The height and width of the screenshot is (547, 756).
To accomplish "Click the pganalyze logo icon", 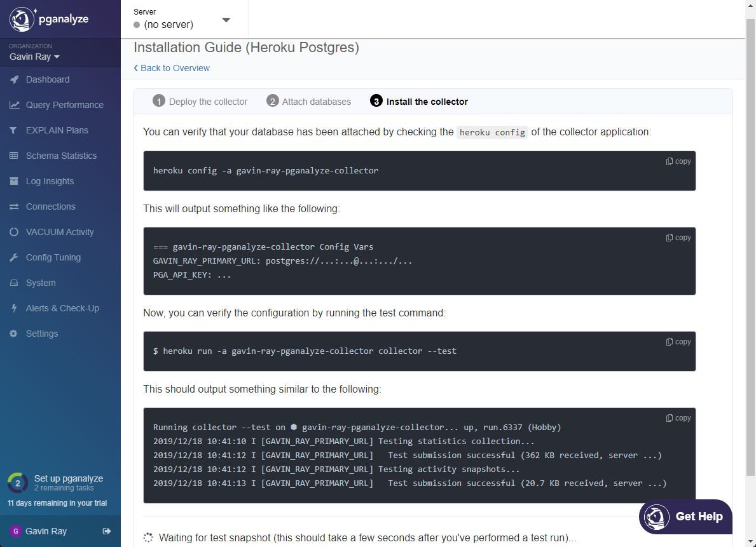I will coord(22,19).
